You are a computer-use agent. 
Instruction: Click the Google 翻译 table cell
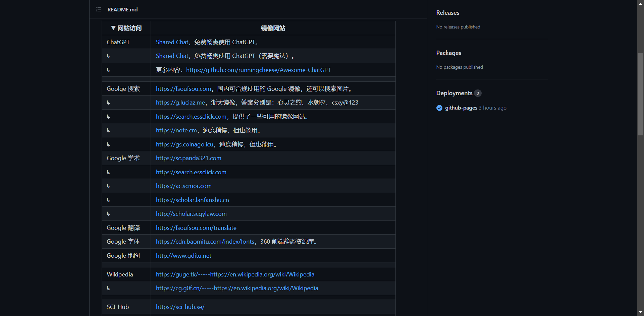tap(126, 228)
